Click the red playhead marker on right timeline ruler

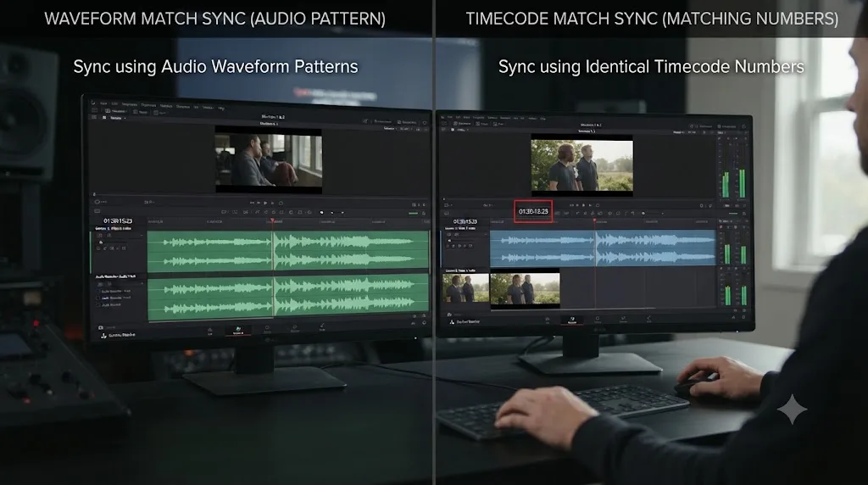595,221
